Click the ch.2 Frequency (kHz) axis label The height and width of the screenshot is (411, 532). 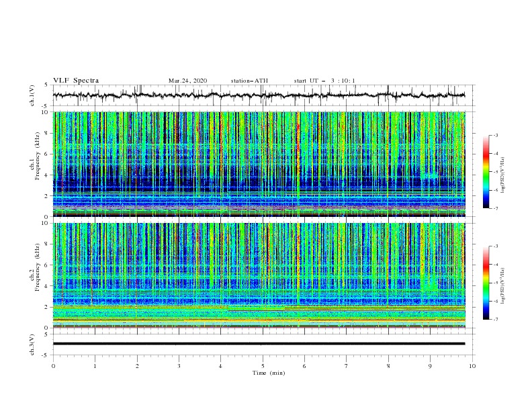click(35, 267)
